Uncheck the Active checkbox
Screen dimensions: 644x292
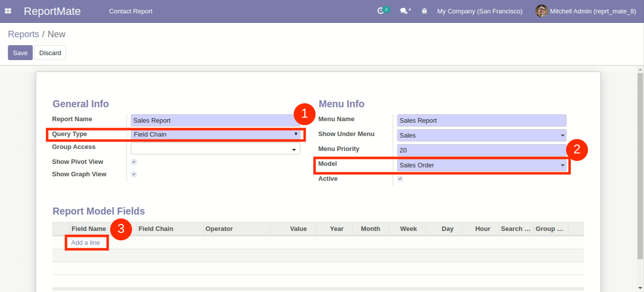click(x=400, y=179)
